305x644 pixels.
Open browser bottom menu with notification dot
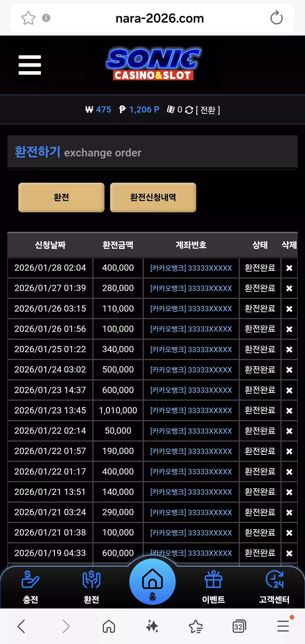(283, 626)
